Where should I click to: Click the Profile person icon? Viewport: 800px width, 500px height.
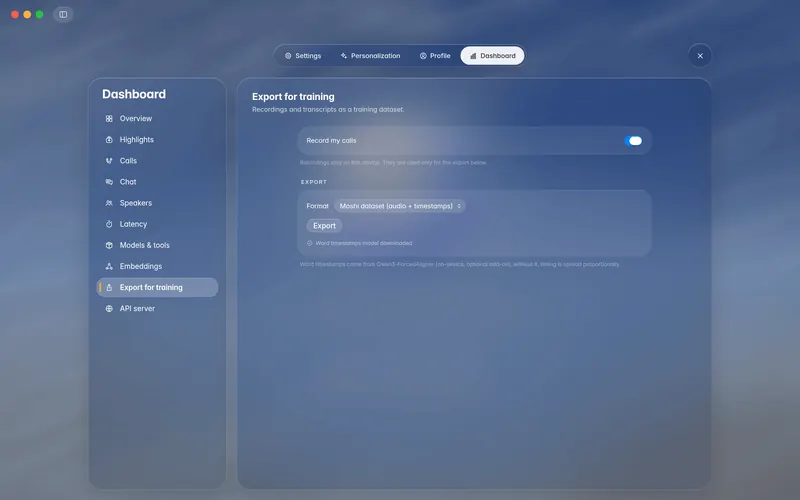[423, 56]
